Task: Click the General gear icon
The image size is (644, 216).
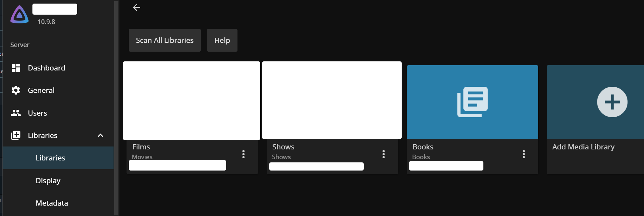Action: (x=16, y=90)
